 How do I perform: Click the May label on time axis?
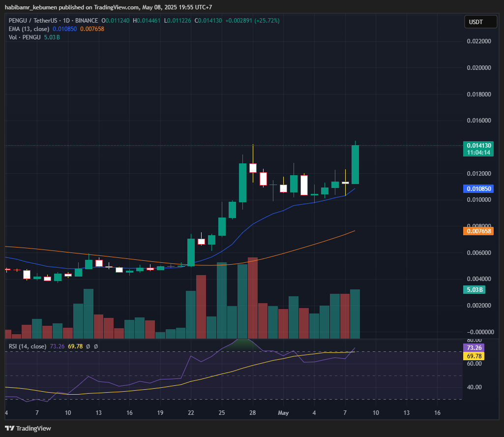[283, 413]
